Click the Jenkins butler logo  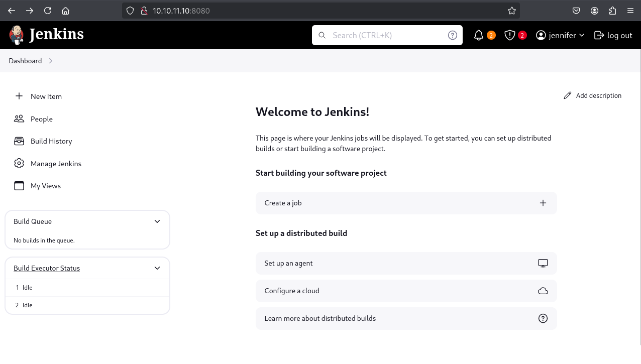pyautogui.click(x=17, y=35)
